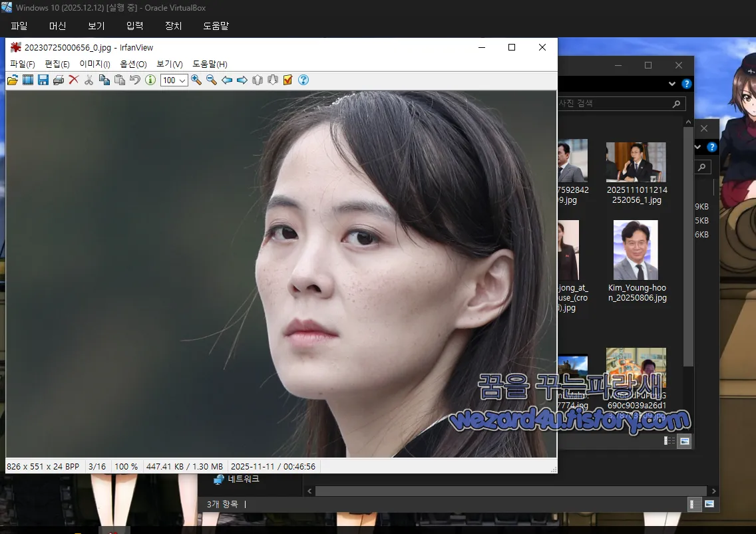Viewport: 756px width, 534px height.
Task: Select the Kim_Young-hoon_20250806.jpg thumbnail
Action: pos(636,249)
